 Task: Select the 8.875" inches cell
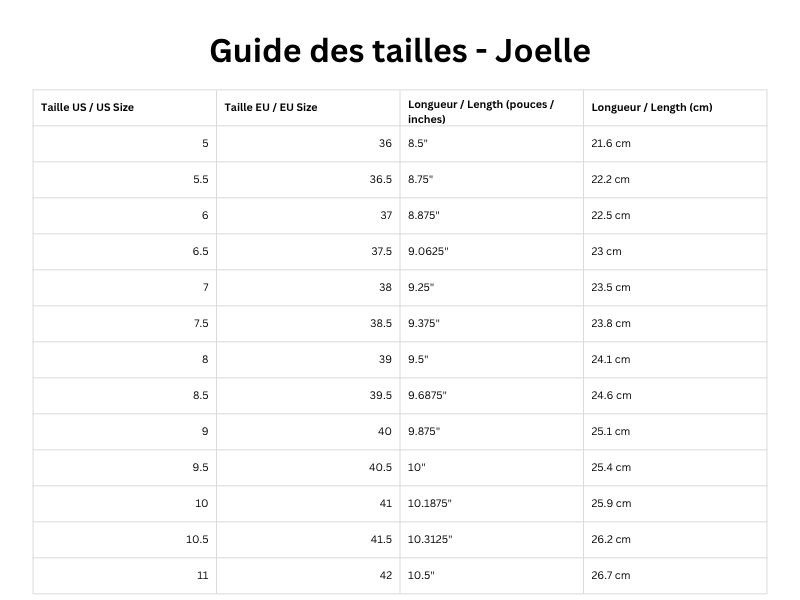click(424, 215)
